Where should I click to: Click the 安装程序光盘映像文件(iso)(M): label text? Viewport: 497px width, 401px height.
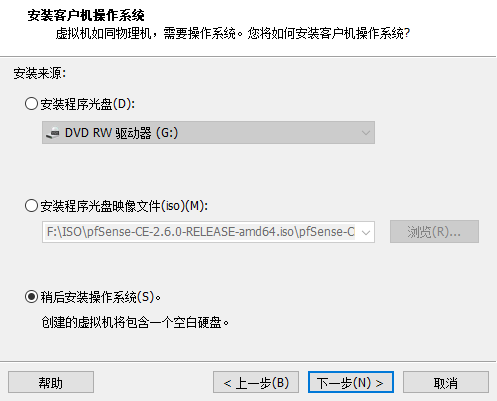click(124, 206)
